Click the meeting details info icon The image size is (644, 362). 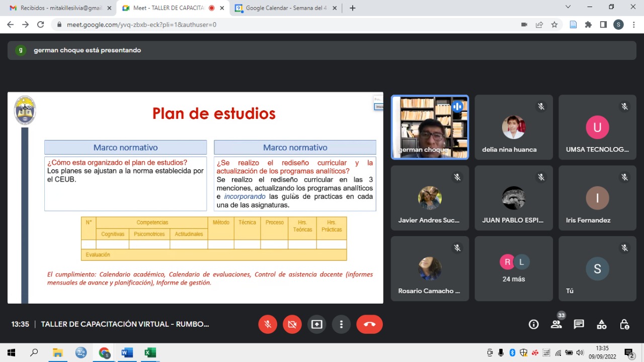[x=534, y=324]
